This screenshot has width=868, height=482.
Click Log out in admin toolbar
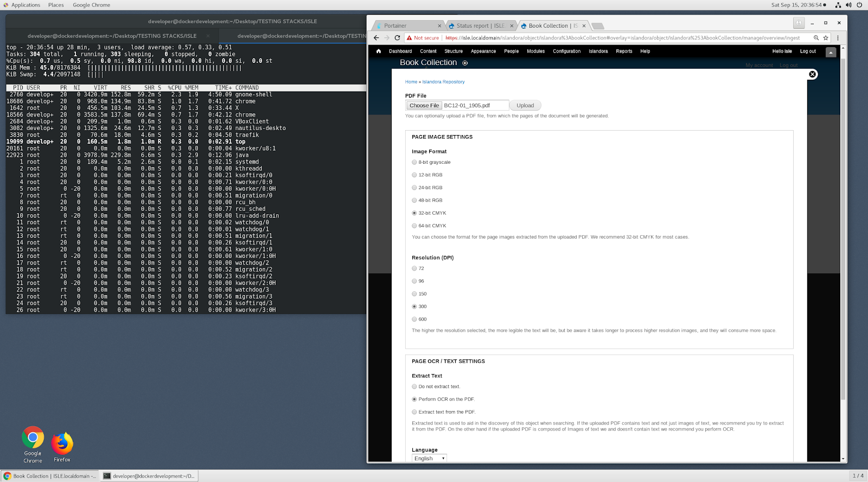point(808,51)
